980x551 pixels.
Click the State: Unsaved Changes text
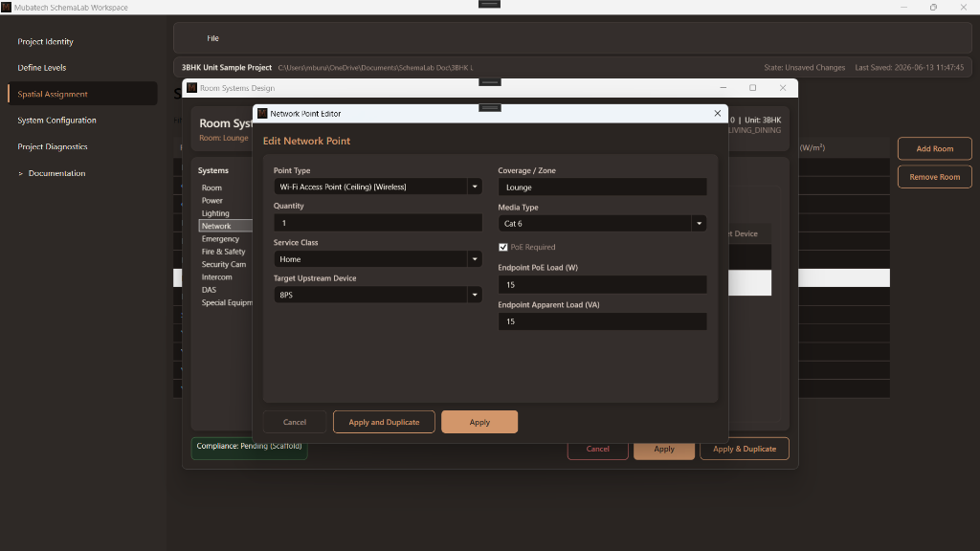(804, 68)
